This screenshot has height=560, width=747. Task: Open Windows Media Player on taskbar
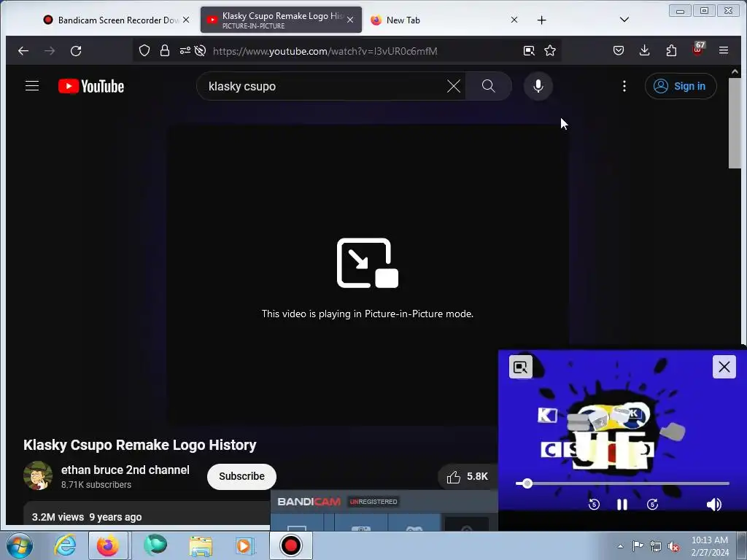pos(245,546)
